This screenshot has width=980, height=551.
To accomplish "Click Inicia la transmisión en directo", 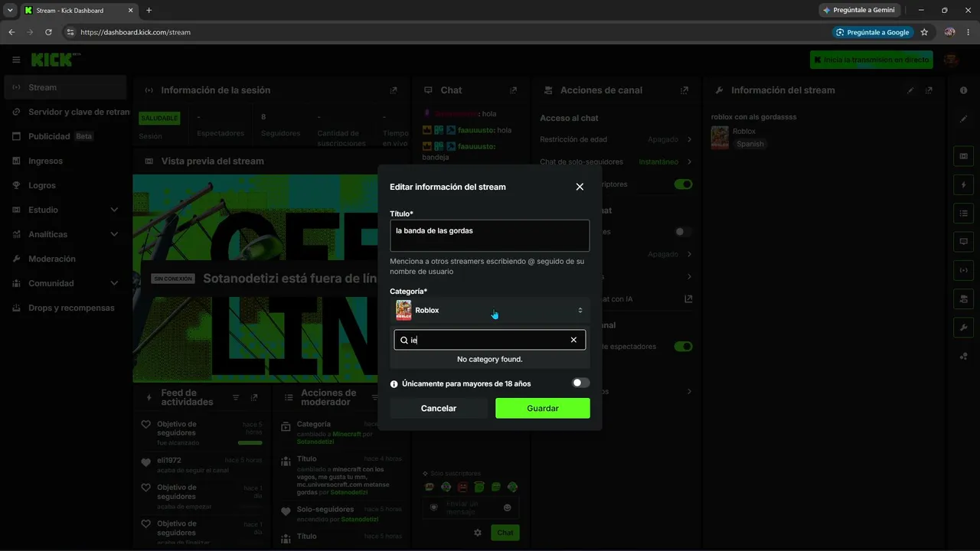I will click(871, 60).
